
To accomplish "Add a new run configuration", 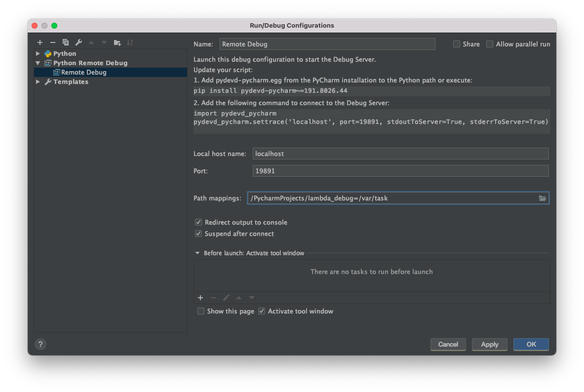I will click(40, 42).
